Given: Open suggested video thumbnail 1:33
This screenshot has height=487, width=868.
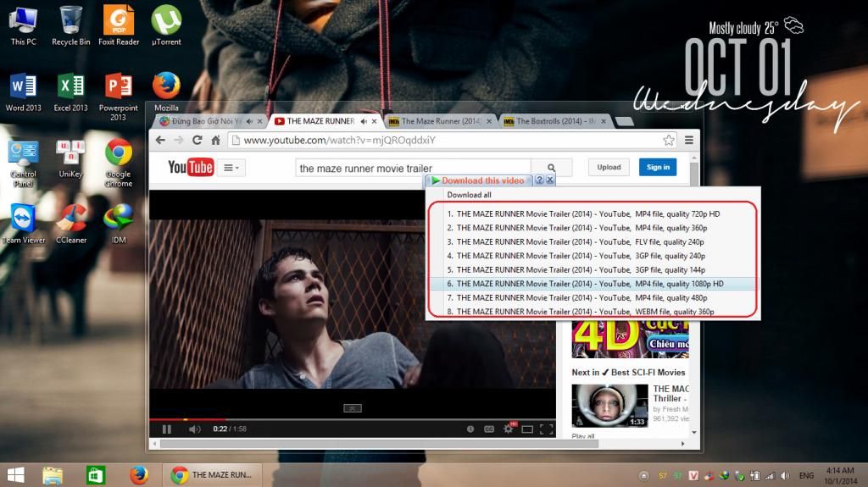Looking at the screenshot, I should click(x=609, y=406).
